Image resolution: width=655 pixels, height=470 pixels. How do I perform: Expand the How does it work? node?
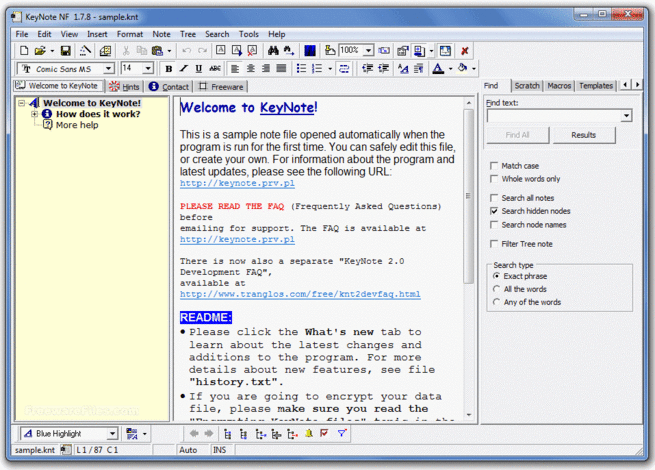point(34,114)
